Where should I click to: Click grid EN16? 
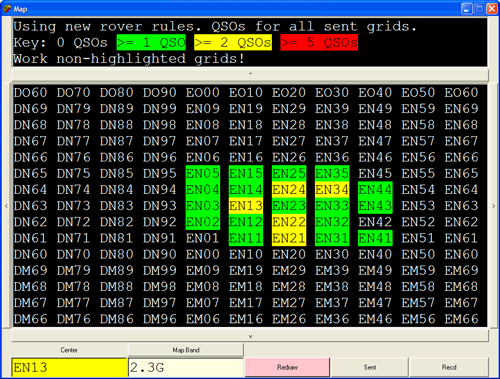(x=246, y=157)
